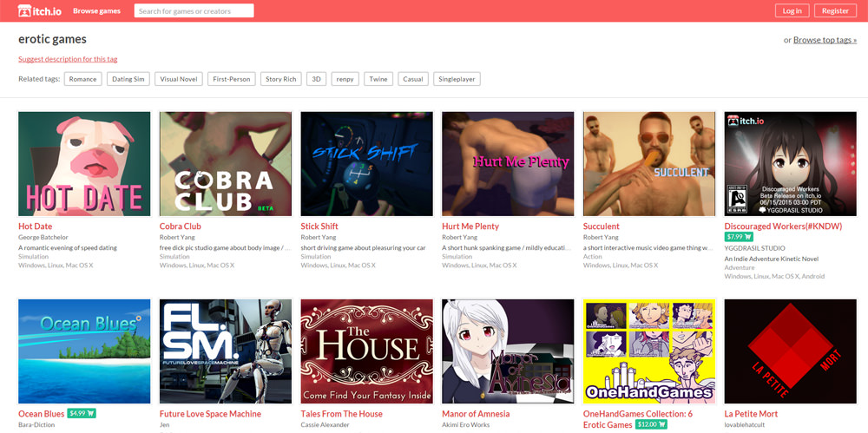Screen dimensions: 868x433
Task: Open the Manor of Amnesia thumbnail
Action: click(x=508, y=351)
